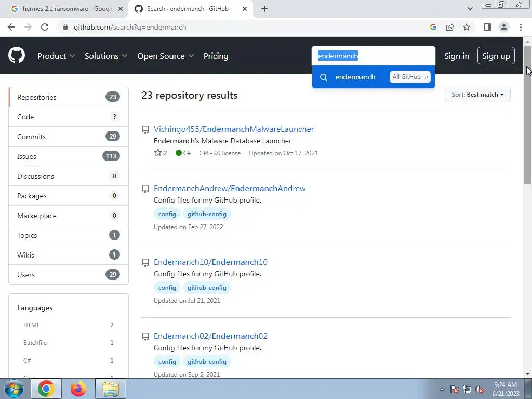The width and height of the screenshot is (532, 399).
Task: Select the Wikis filter
Action: pos(69,255)
